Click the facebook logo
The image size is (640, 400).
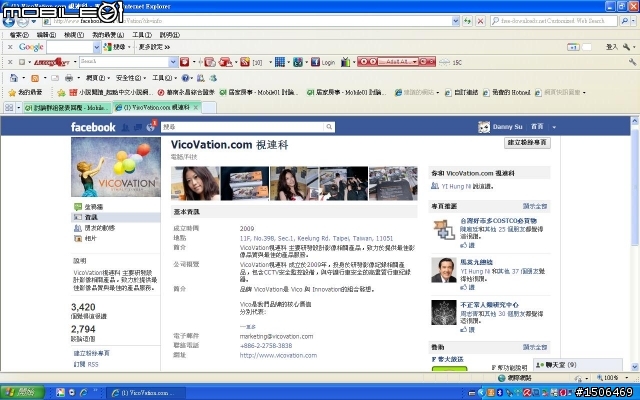(x=93, y=127)
